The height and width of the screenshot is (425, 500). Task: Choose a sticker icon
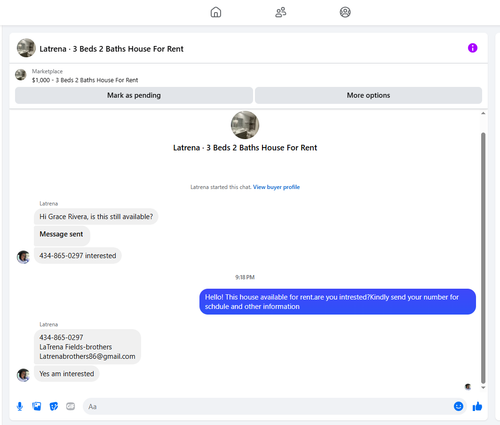[x=54, y=406]
